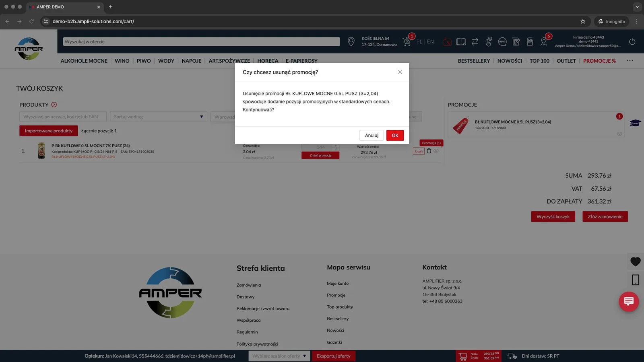The width and height of the screenshot is (644, 362).
Task: Click 'Złóż zamówienie' button
Action: [605, 216]
